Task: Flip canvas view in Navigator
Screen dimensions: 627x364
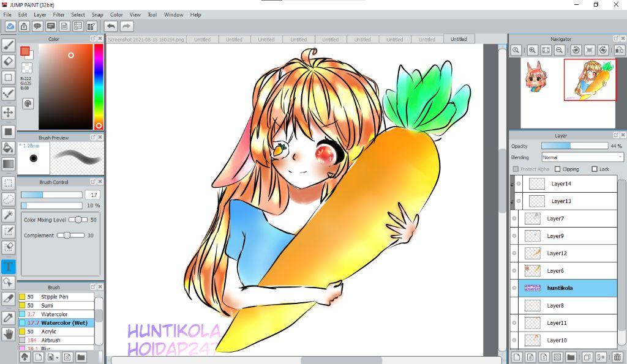Action: point(620,50)
